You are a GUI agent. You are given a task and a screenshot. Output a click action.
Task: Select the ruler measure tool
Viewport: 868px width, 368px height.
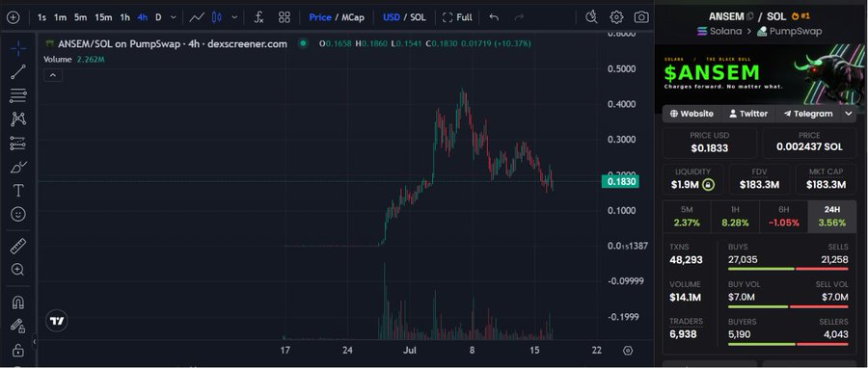(18, 247)
